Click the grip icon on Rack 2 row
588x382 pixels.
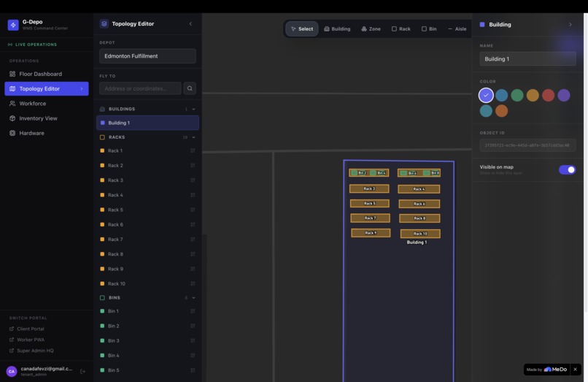(x=193, y=165)
